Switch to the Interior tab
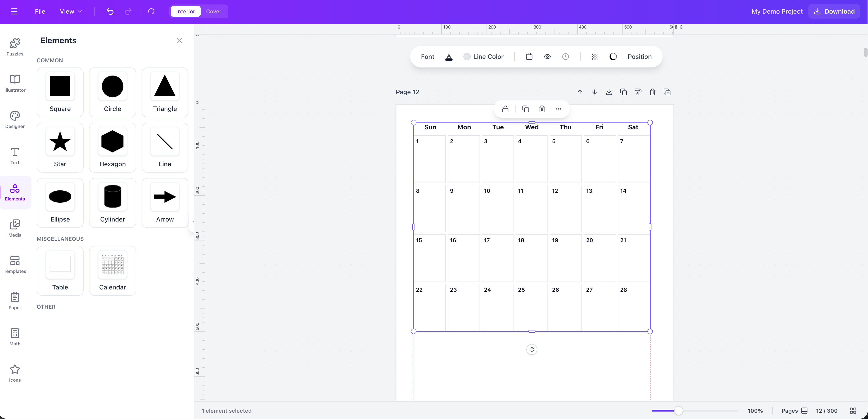The image size is (868, 419). 185,11
